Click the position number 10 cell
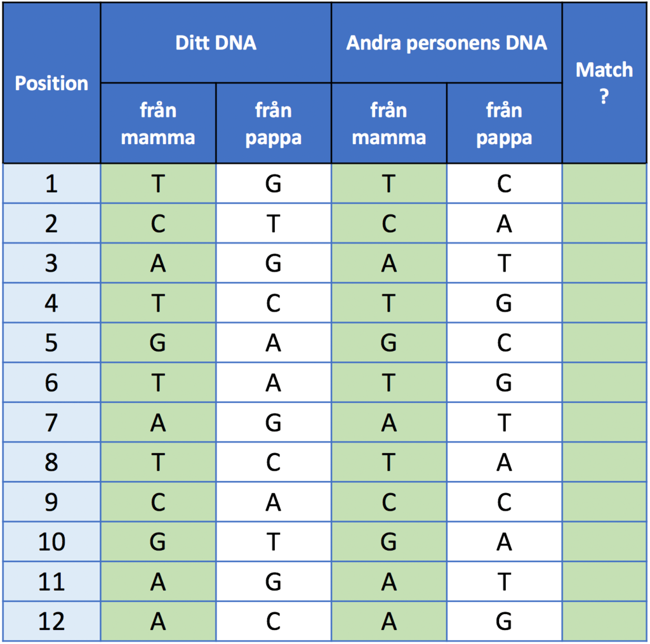 point(51,542)
